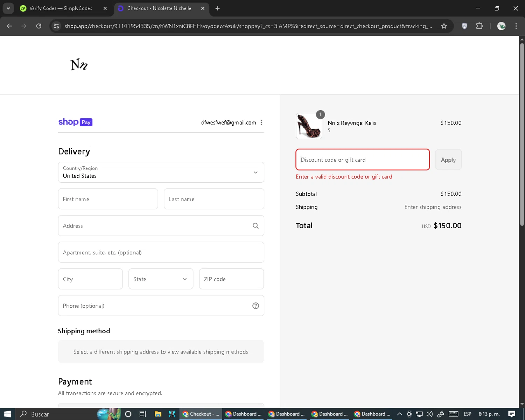Click the phone field help icon
Viewport: 525px width, 420px height.
pos(255,306)
